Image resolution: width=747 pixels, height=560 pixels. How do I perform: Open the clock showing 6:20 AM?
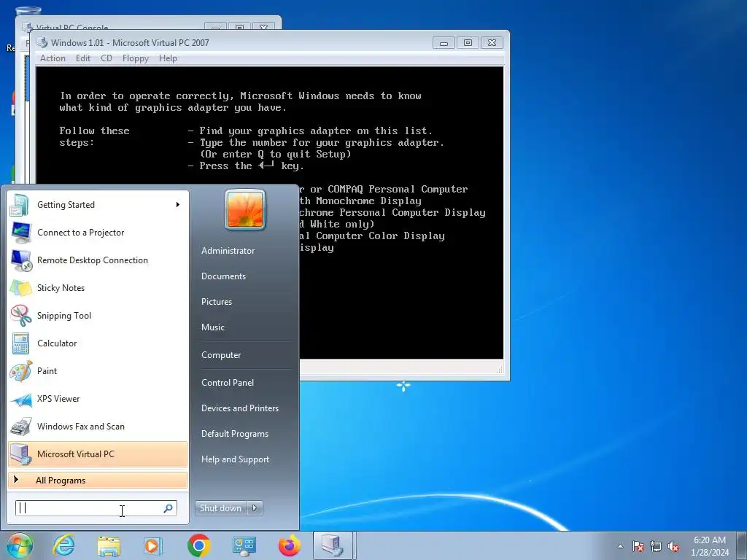pyautogui.click(x=710, y=546)
